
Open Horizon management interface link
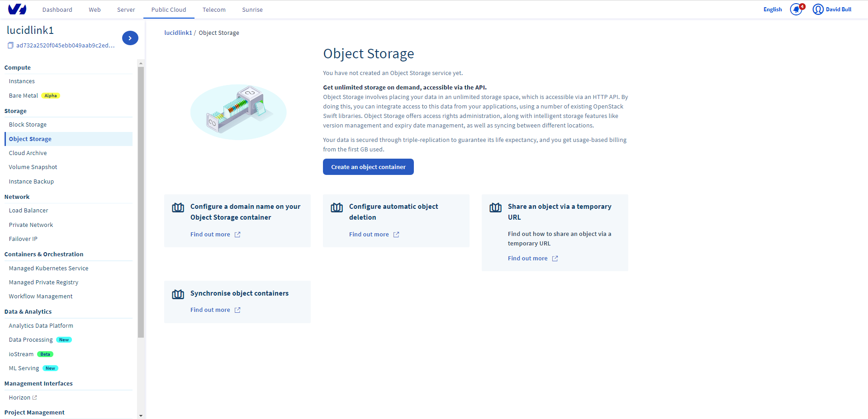[19, 398]
